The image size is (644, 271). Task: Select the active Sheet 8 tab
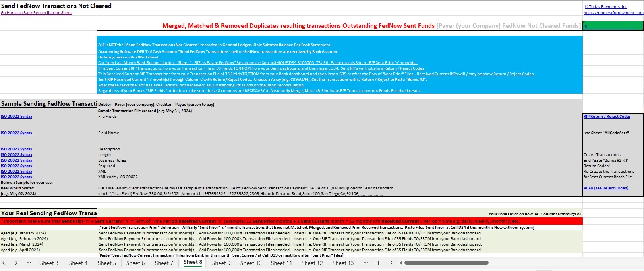[193, 262]
